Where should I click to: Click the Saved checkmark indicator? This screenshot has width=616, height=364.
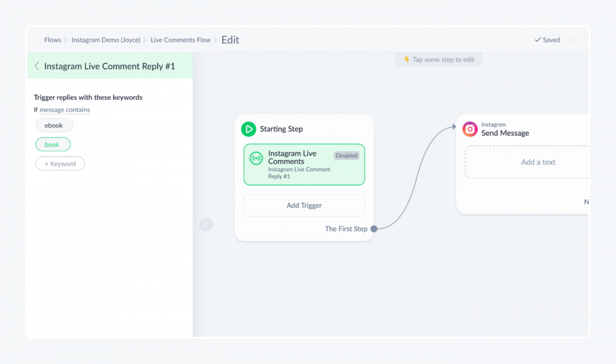coord(538,39)
